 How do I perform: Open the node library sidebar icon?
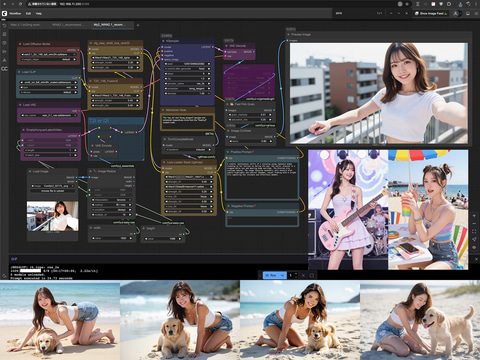4,34
